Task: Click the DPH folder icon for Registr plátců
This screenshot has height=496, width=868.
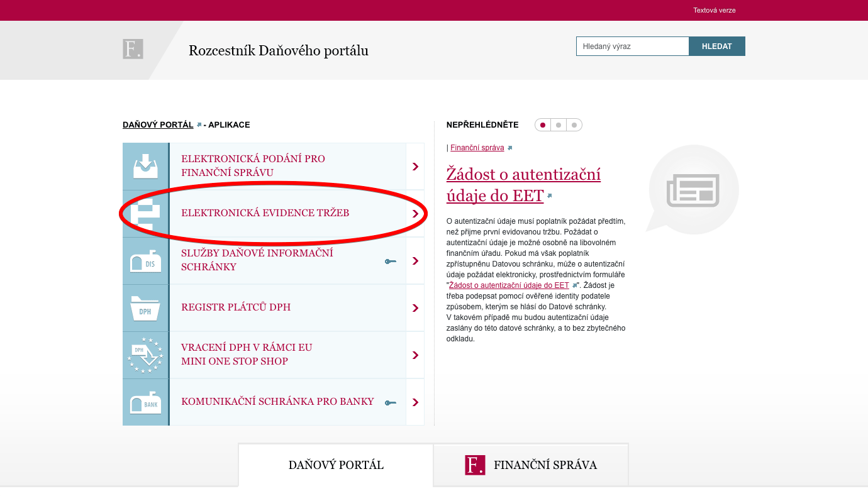Action: pos(145,308)
